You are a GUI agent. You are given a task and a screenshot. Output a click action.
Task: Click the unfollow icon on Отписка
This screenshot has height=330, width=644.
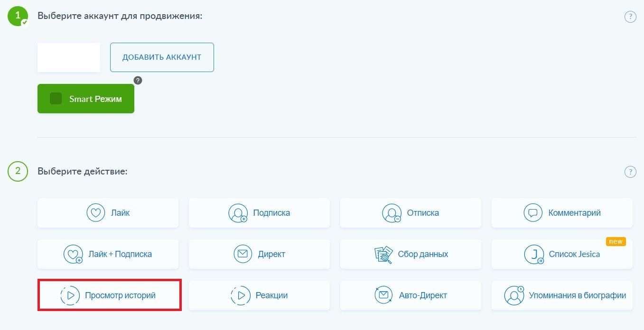point(390,213)
